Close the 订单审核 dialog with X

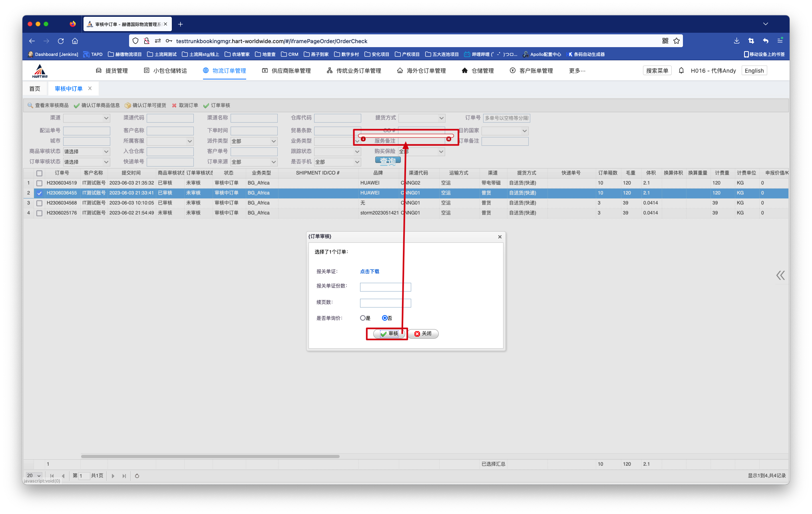click(x=500, y=237)
